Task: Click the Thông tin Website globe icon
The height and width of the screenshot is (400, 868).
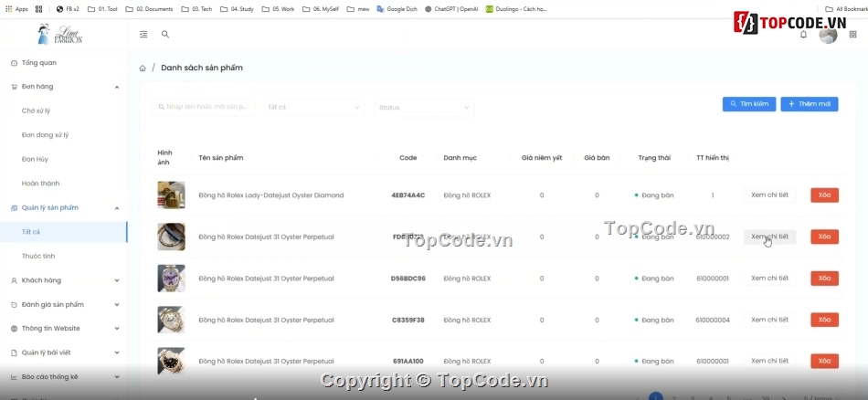Action: coord(14,329)
